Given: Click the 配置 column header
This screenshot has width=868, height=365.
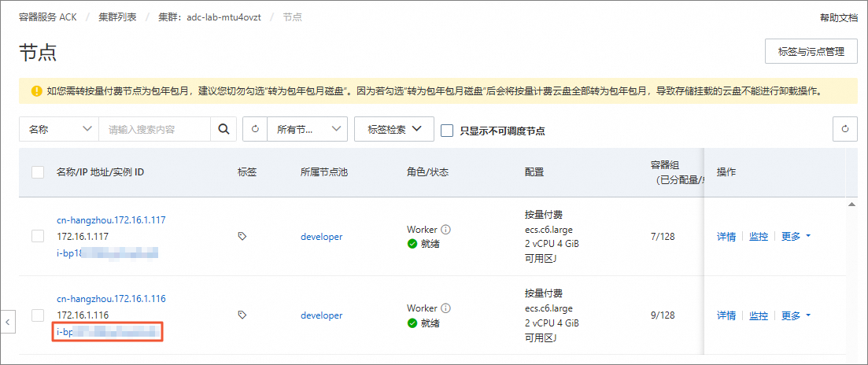Looking at the screenshot, I should coord(534,172).
